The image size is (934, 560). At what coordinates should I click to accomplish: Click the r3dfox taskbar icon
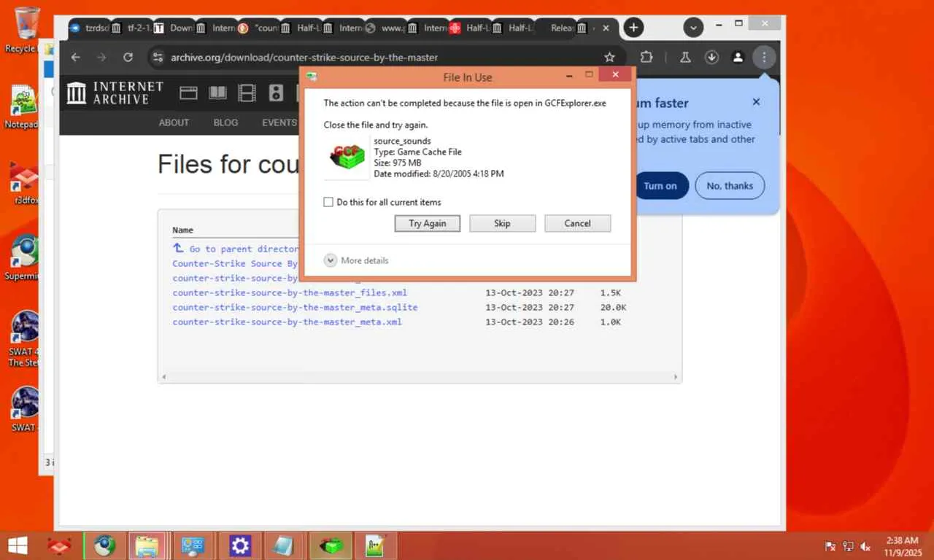coord(58,545)
